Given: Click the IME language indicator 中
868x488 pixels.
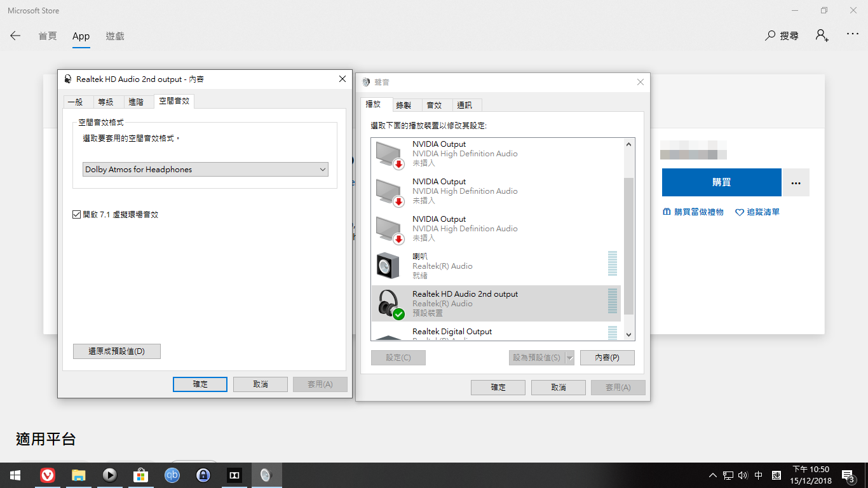Looking at the screenshot, I should pyautogui.click(x=759, y=475).
